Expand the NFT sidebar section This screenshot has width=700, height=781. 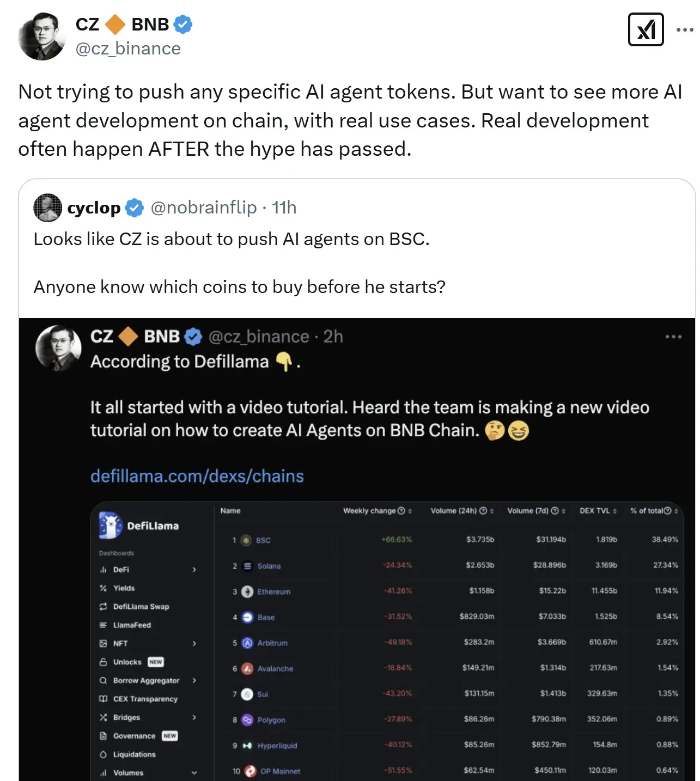[x=194, y=643]
